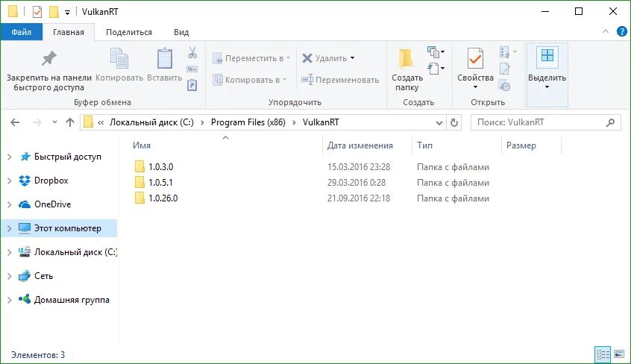The image size is (631, 364).
Task: Click the Copy path icon under scissors
Action: click(x=192, y=69)
